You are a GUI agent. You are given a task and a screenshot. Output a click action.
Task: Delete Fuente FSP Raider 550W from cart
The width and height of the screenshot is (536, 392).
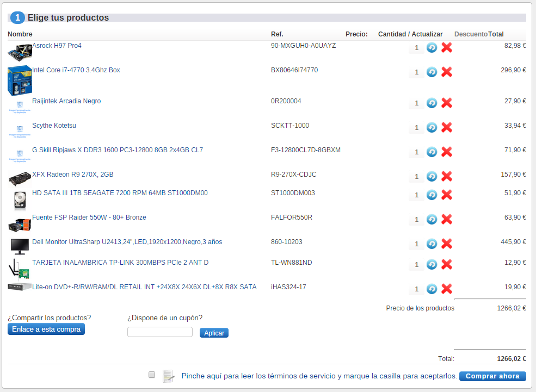click(446, 219)
